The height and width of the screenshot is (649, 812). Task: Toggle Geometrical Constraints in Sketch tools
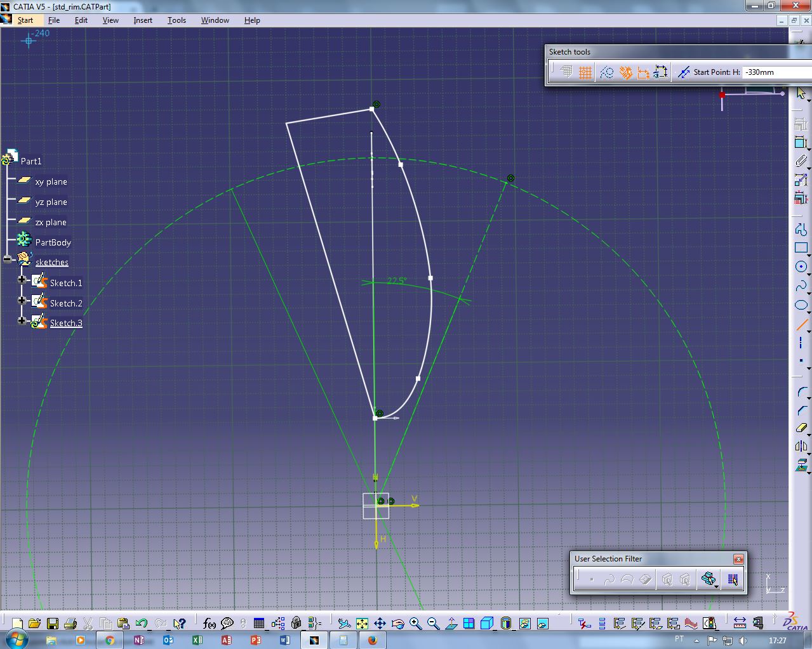click(625, 72)
